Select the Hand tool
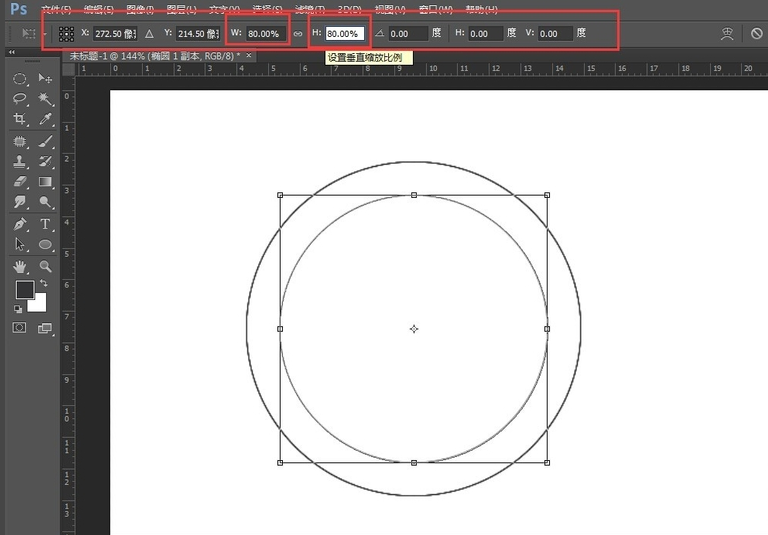 [x=19, y=266]
